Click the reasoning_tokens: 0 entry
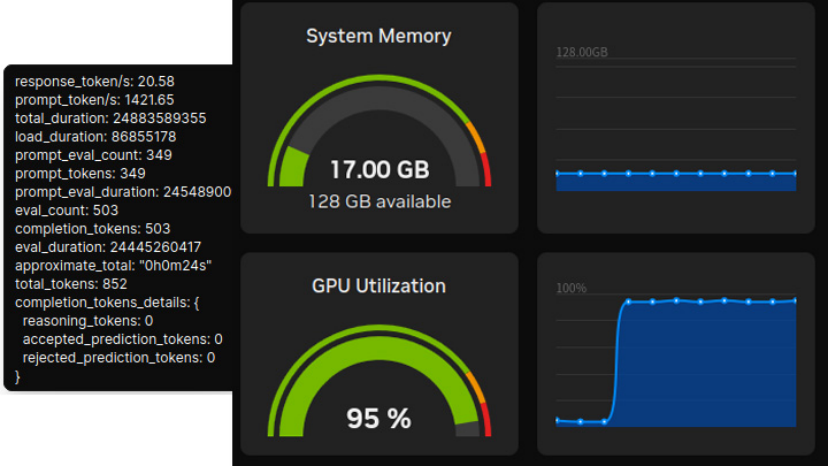This screenshot has width=828, height=466. [88, 321]
